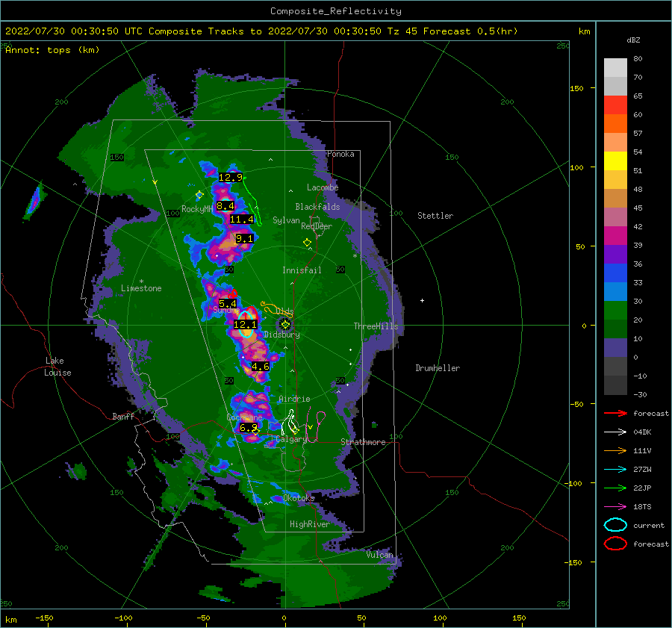Select the 5.4 tops label near Sundre
Screen dimensions: 672x628
228,303
